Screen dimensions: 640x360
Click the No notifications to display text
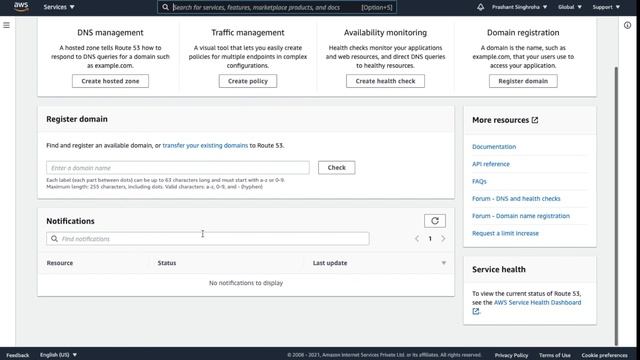tap(246, 283)
